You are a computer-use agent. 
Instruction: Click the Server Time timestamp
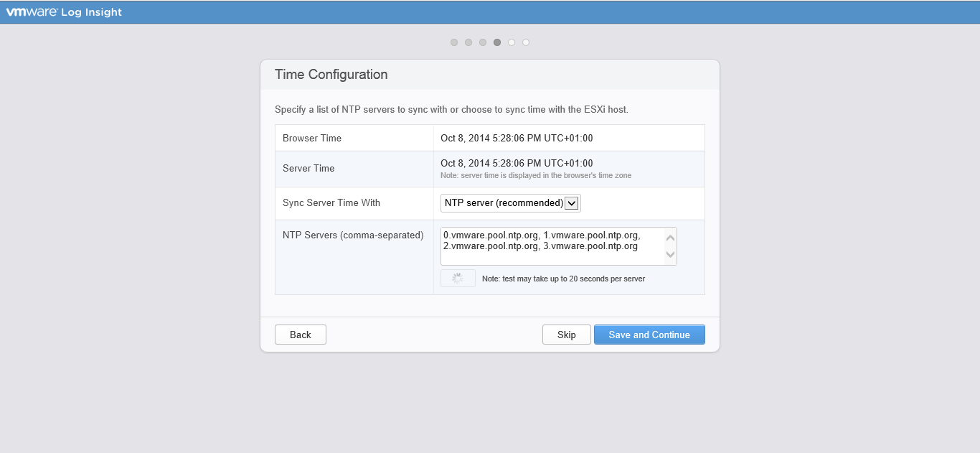pos(516,164)
